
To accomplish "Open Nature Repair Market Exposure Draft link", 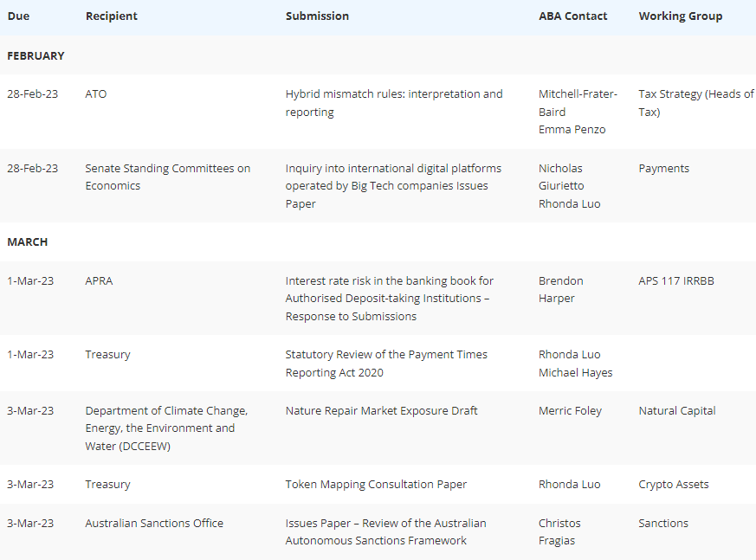I will 381,410.
